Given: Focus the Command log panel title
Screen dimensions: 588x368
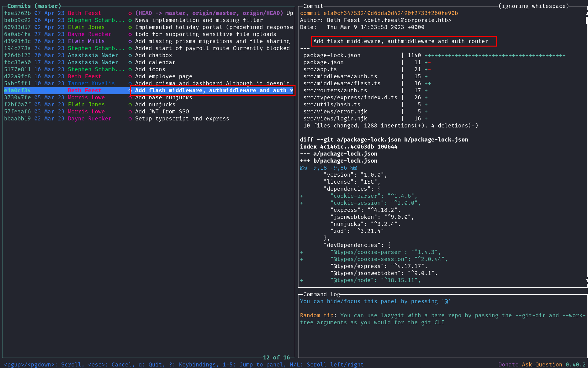Looking at the screenshot, I should click(322, 294).
